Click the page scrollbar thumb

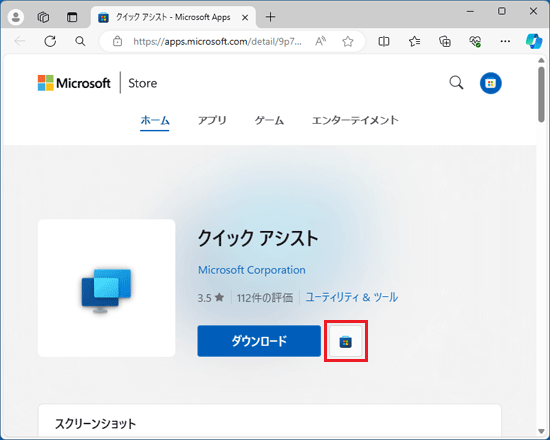point(541,94)
